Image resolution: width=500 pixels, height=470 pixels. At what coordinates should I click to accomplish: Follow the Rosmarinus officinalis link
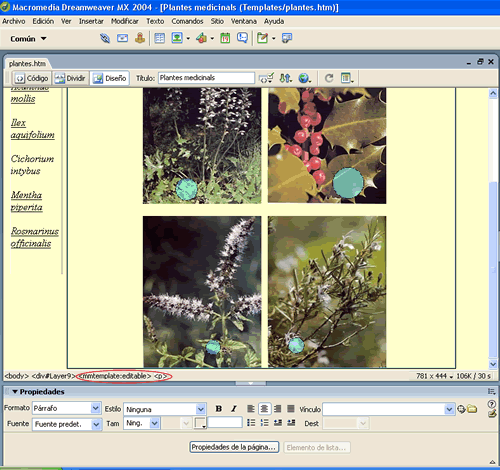[x=34, y=237]
